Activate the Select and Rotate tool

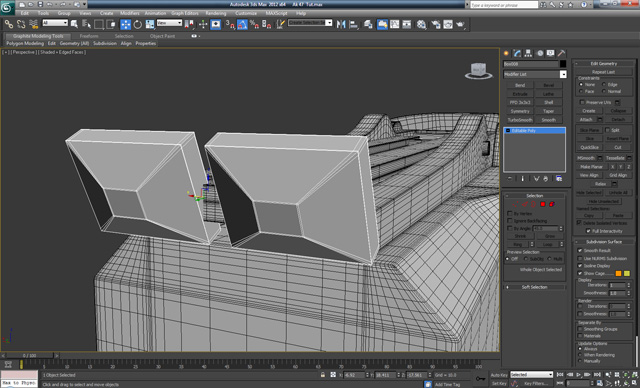(x=138, y=24)
